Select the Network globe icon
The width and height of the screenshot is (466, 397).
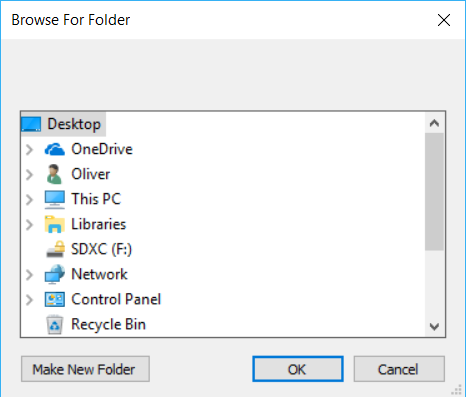pos(55,274)
